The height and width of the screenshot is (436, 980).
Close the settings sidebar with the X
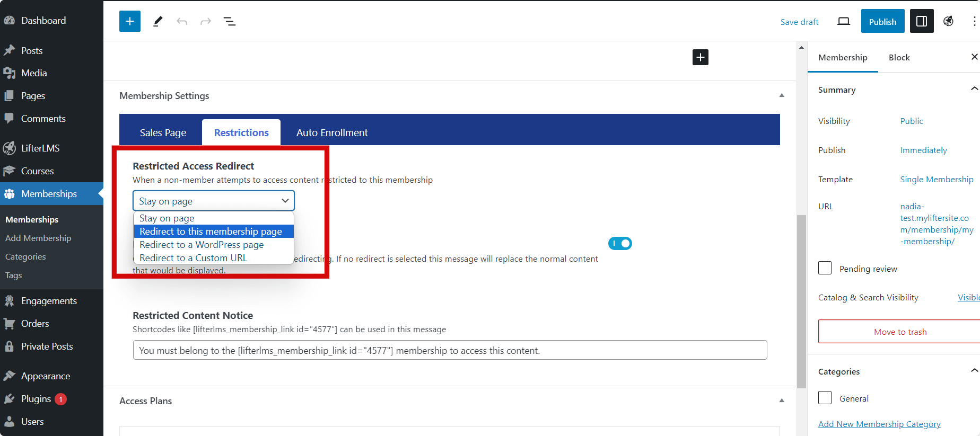pos(974,57)
